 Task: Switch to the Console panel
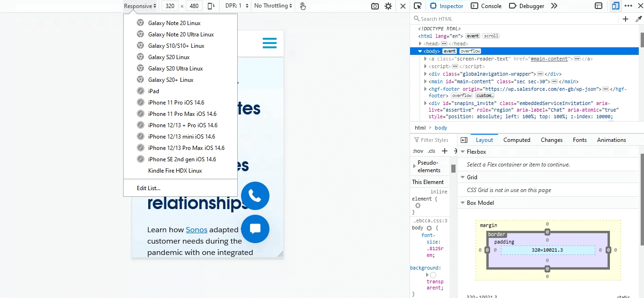tap(486, 6)
